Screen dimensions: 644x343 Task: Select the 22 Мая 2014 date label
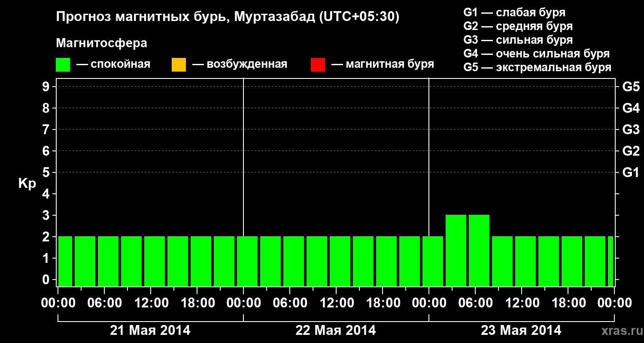[336, 331]
